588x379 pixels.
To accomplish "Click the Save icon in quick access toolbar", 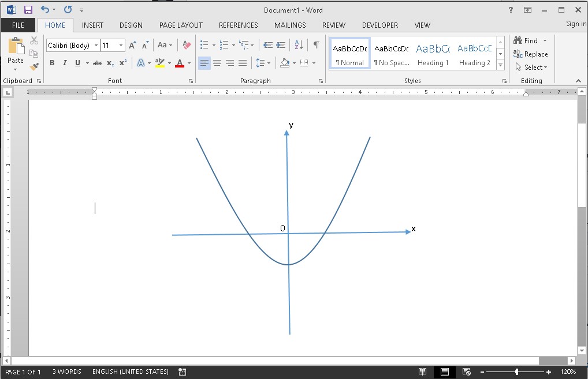I will point(28,10).
